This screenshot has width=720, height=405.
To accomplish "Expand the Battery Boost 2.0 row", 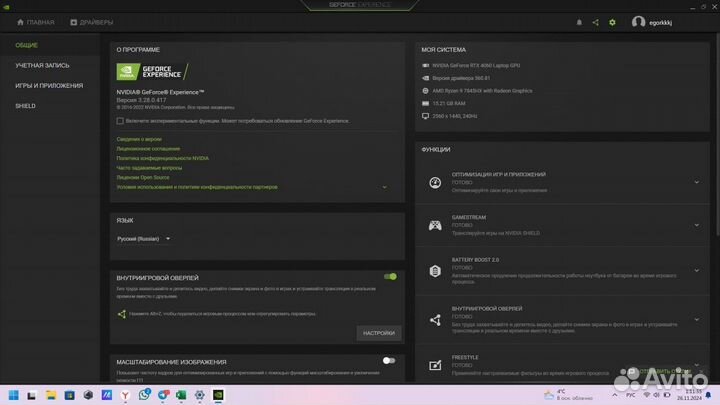I will [697, 270].
